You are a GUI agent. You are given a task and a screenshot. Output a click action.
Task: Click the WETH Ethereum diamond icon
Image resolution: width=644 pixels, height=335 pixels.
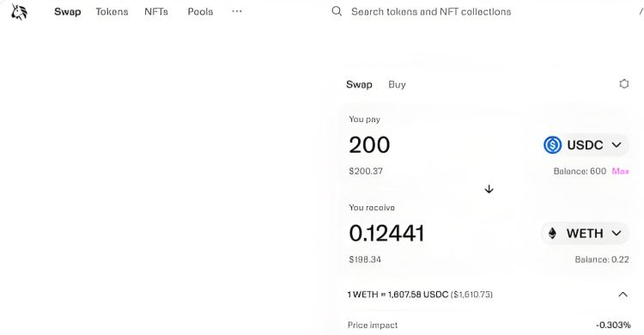(x=552, y=234)
